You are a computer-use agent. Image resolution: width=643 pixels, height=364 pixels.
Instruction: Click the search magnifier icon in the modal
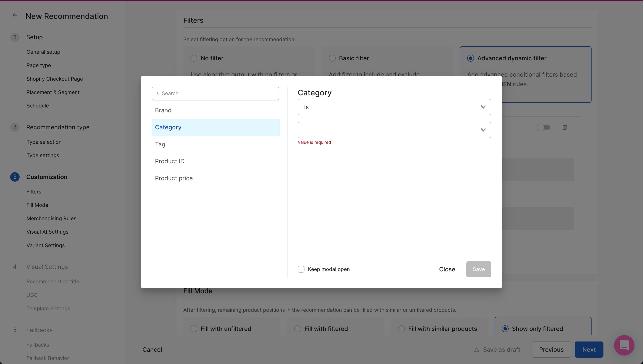[x=157, y=93]
